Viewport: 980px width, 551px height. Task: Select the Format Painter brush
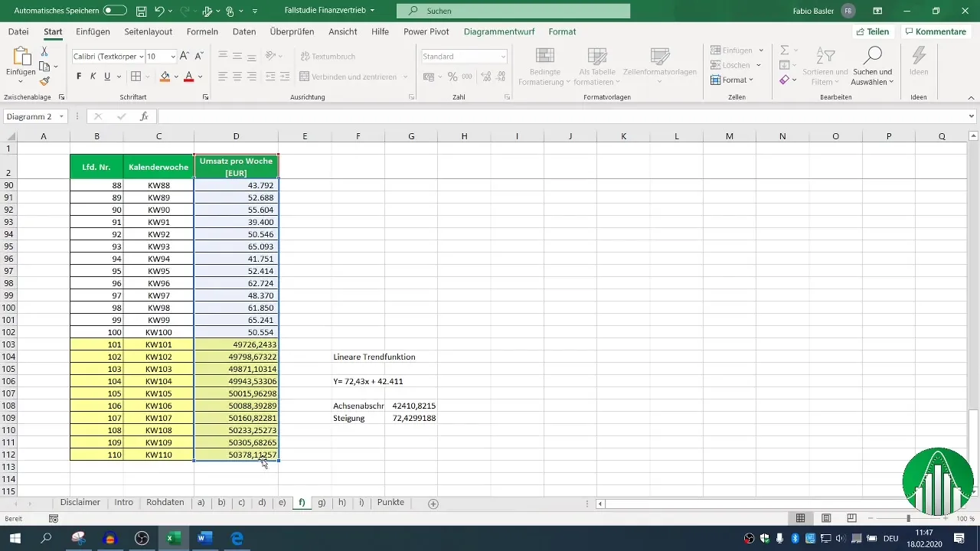coord(44,81)
